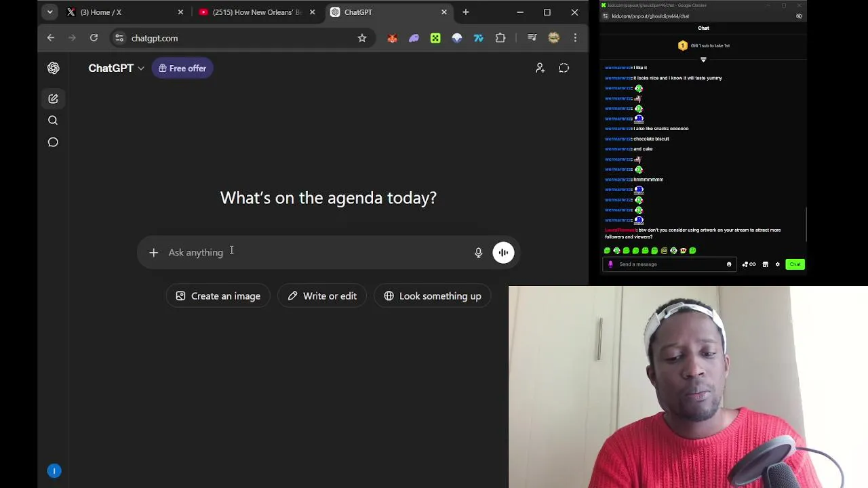Click the Kick chat scrollbar

pyautogui.click(x=806, y=224)
